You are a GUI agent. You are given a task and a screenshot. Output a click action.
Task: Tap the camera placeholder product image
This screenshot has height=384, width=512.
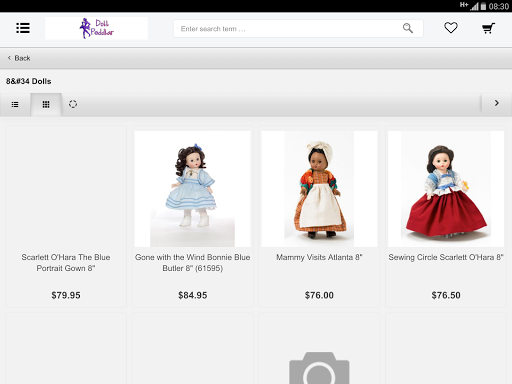point(319,367)
